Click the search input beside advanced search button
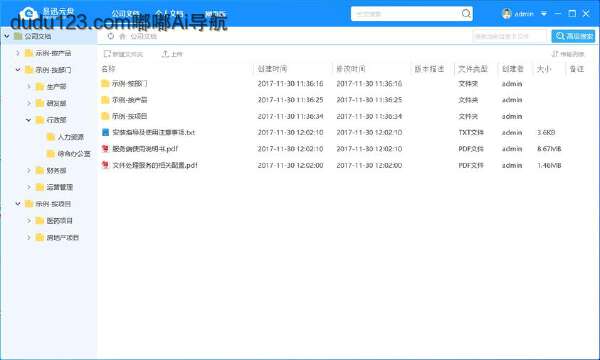The width and height of the screenshot is (600, 360). pos(509,36)
